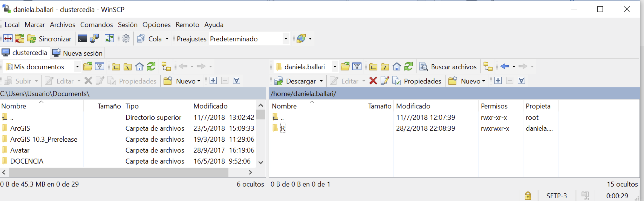Open preferences gear icon
Viewport: 644px width, 201px height.
[x=126, y=39]
